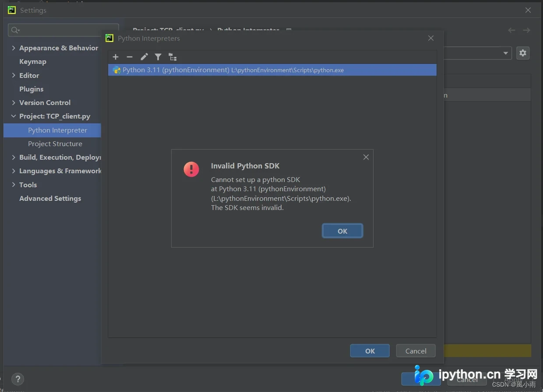Navigate back with Settings left arrow
The image size is (543, 392).
pos(511,30)
